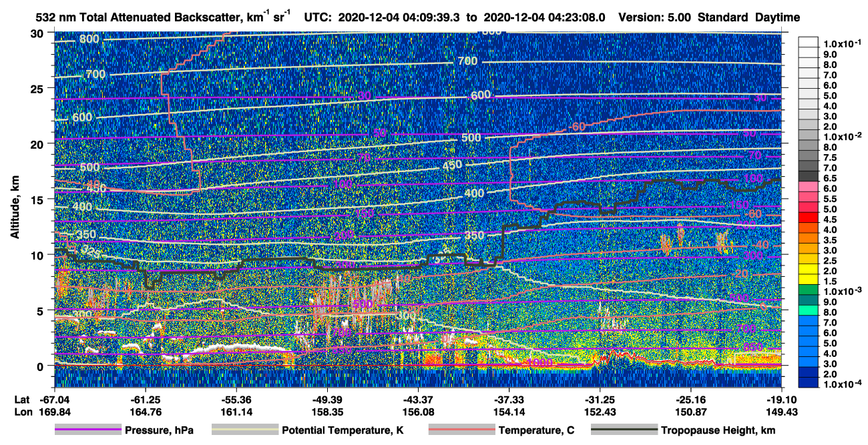Image resolution: width=868 pixels, height=445 pixels.
Task: Click the 'Altitude, km' axis title
Action: [x=15, y=208]
